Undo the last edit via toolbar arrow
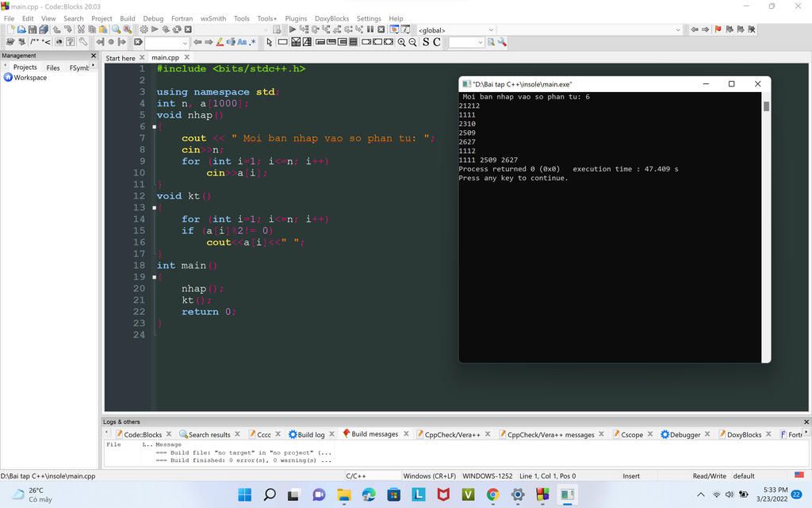Screen dimensions: 812x508 click(x=56, y=29)
